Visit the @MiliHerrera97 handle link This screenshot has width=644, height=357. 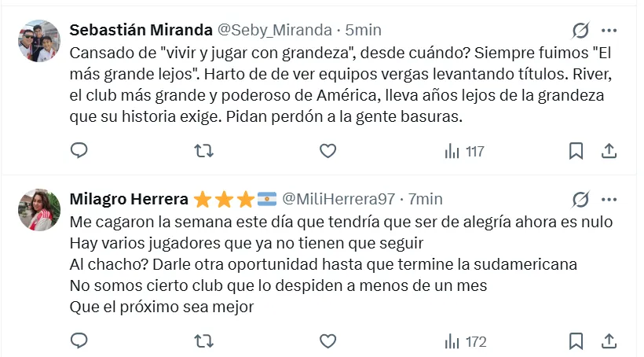point(338,199)
